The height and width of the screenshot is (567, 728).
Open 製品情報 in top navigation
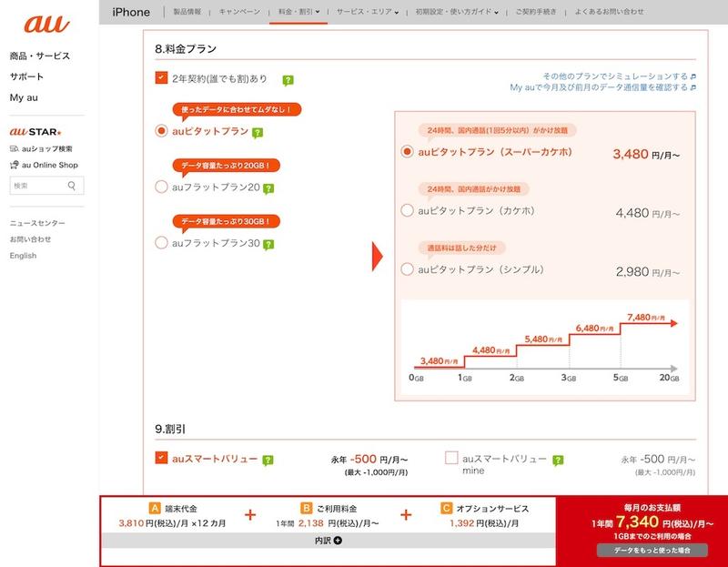click(187, 12)
